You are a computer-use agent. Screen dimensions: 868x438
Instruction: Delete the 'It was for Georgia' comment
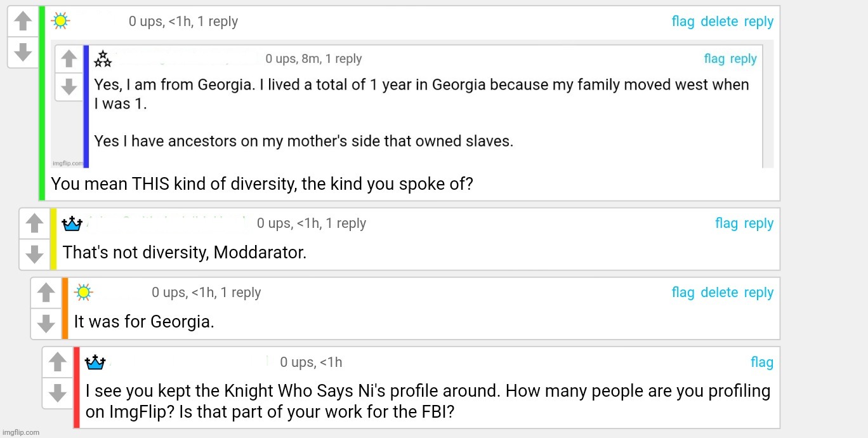719,293
